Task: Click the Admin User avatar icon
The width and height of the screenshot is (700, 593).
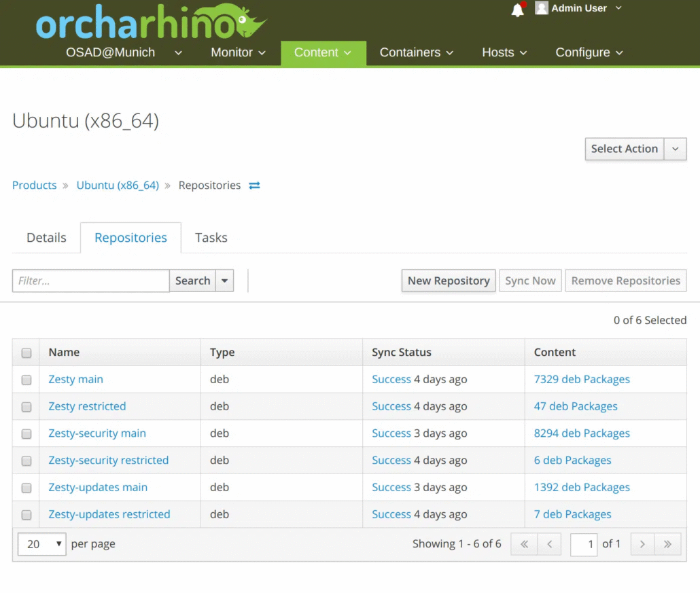Action: point(542,8)
